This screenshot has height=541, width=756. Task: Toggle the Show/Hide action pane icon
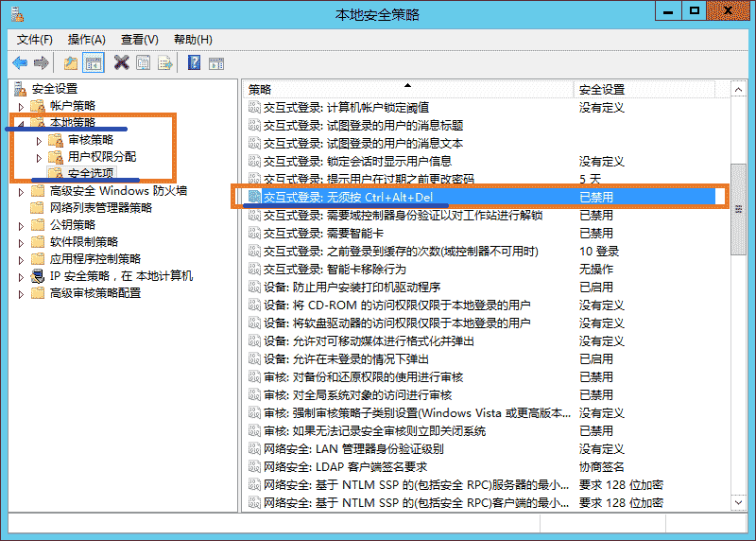pos(216,63)
